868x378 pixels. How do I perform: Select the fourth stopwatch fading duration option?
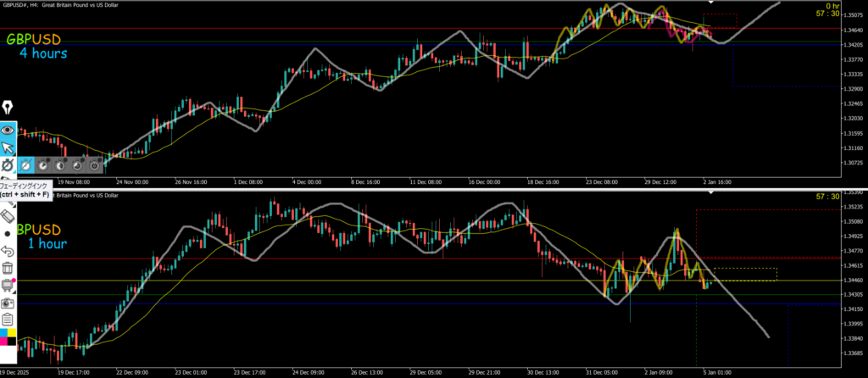(x=77, y=164)
